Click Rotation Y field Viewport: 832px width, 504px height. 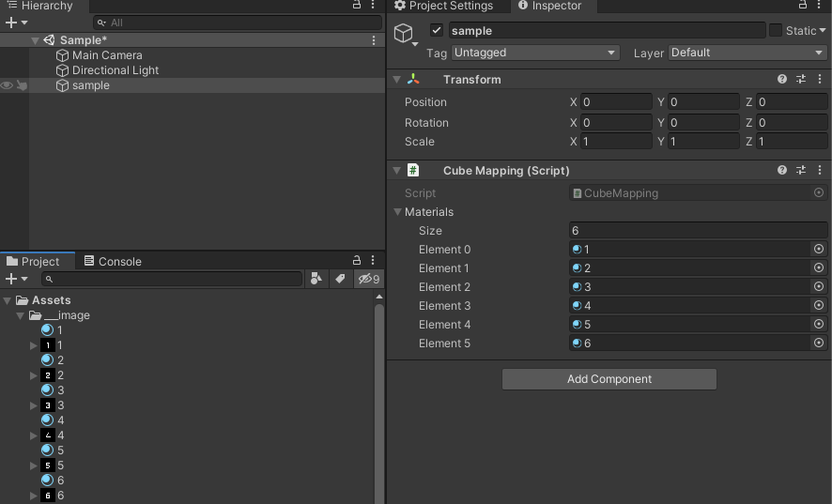(703, 123)
